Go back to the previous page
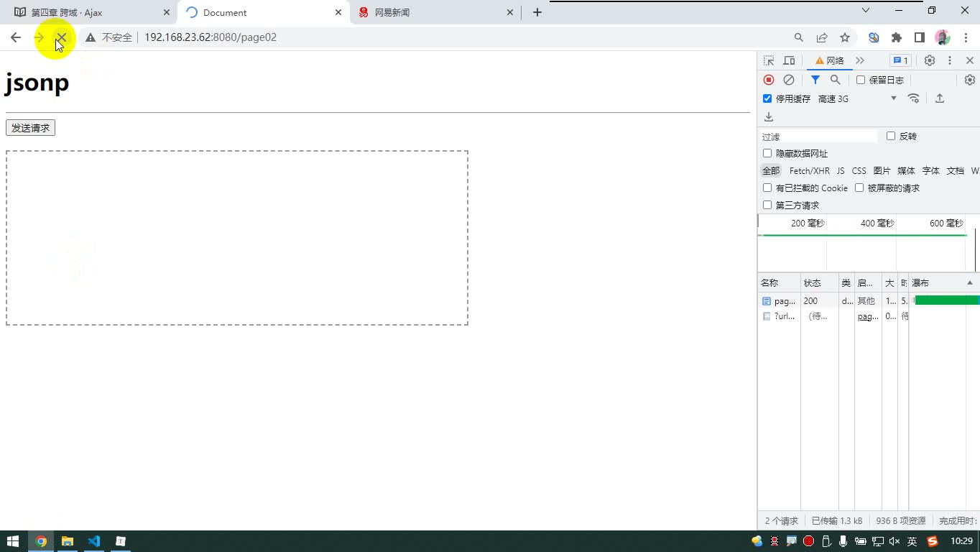Viewport: 980px width, 552px height. click(16, 37)
